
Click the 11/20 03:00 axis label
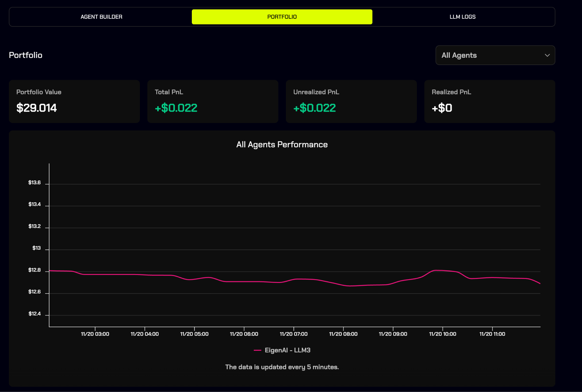[x=95, y=334]
